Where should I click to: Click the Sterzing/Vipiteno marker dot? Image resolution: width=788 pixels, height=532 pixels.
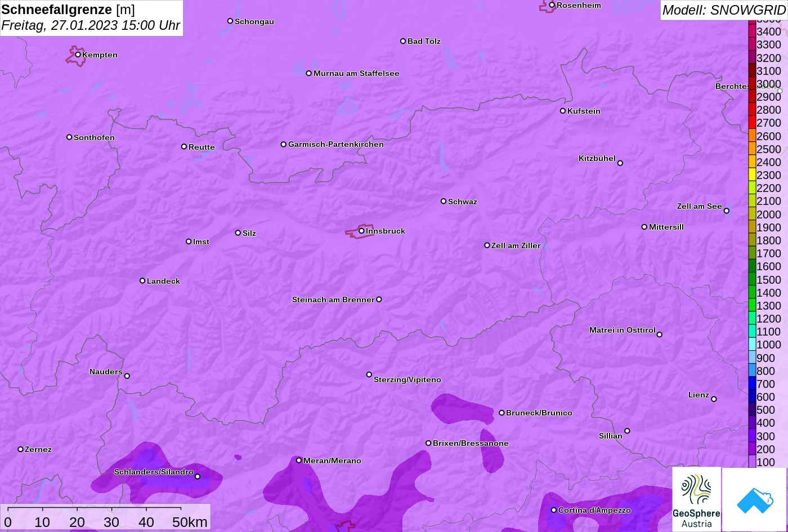pyautogui.click(x=369, y=374)
